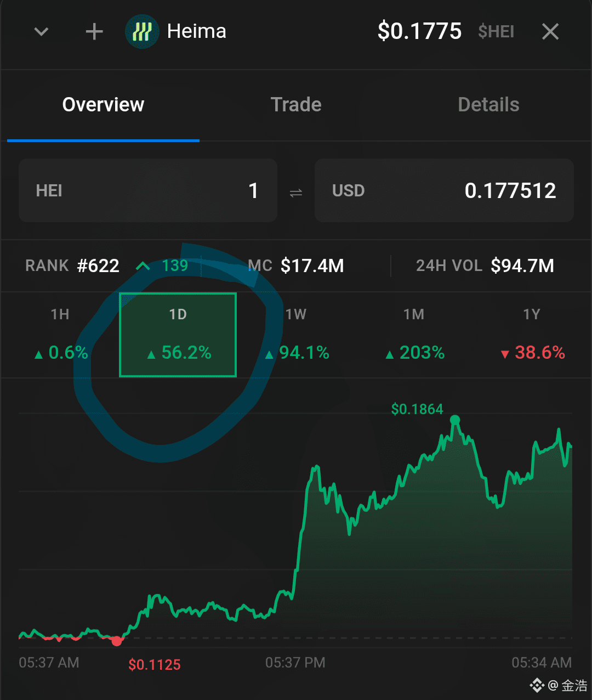This screenshot has width=592, height=700.
Task: Click the 05:34 AM axis label
Action: pyautogui.click(x=542, y=663)
